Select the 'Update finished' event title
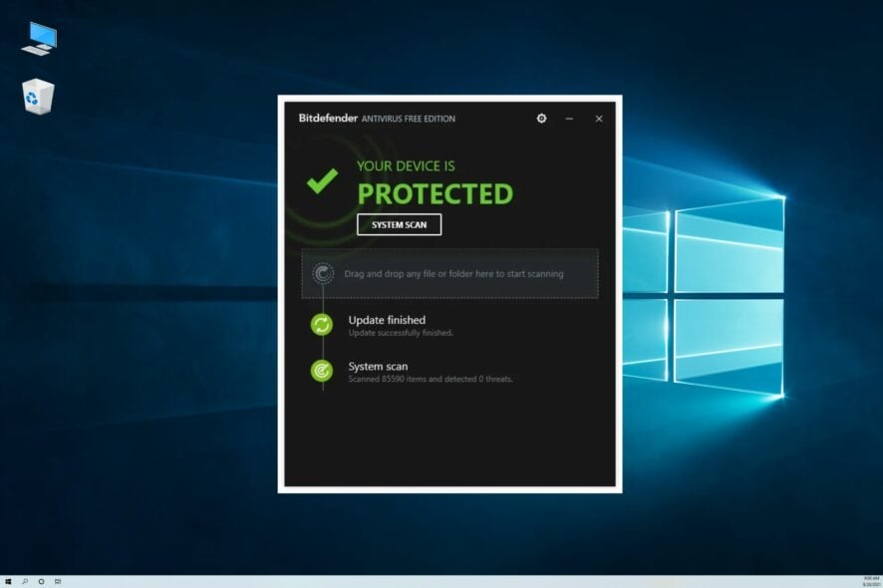The width and height of the screenshot is (883, 588). pos(387,320)
